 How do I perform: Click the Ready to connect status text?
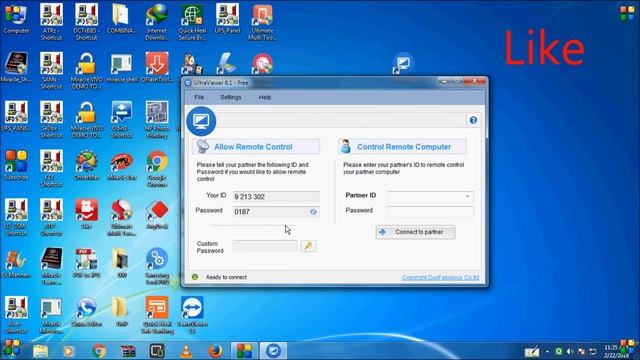coord(227,277)
